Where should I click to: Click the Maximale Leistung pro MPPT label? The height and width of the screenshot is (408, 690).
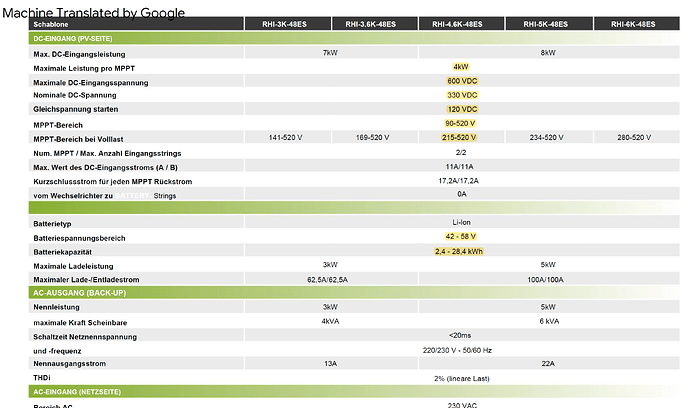tap(84, 68)
